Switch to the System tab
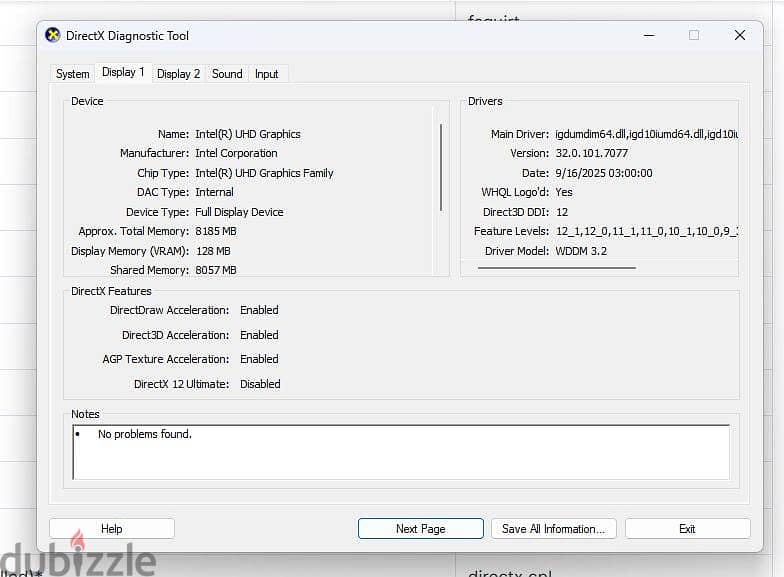Image resolution: width=784 pixels, height=577 pixels. click(72, 74)
